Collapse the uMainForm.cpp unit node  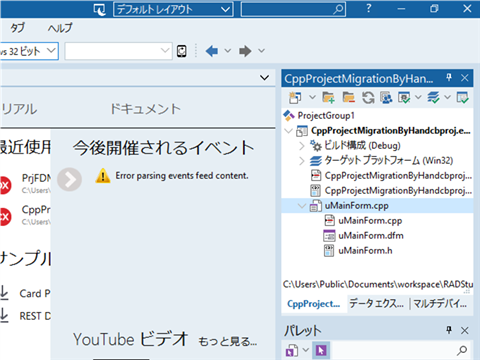302,206
